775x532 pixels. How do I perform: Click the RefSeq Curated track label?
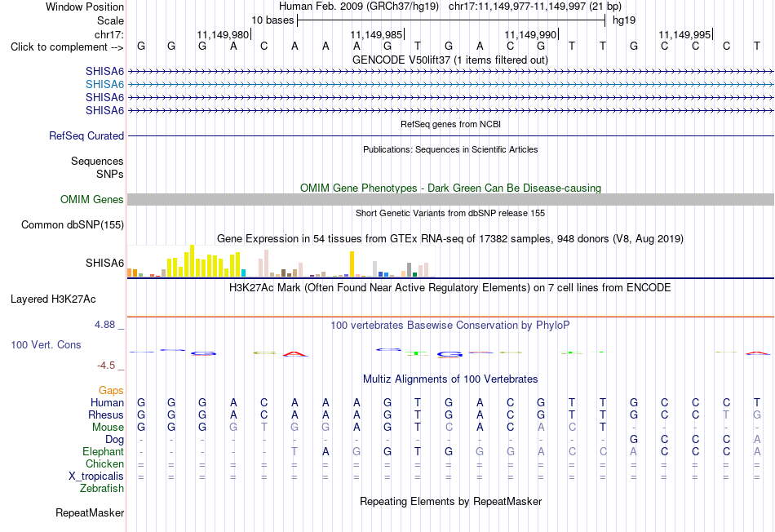(86, 135)
